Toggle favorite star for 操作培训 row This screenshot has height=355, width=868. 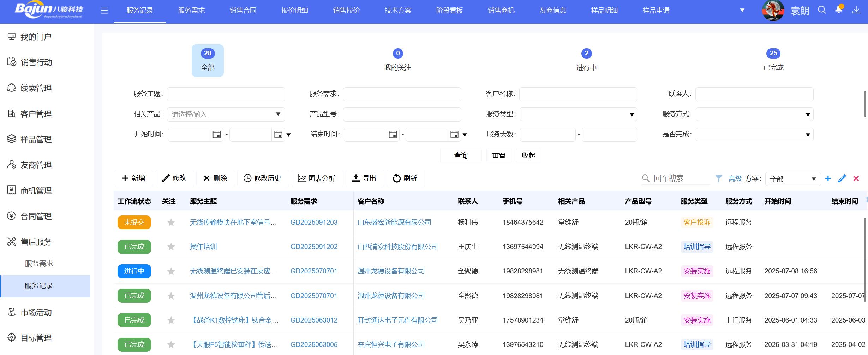(171, 247)
